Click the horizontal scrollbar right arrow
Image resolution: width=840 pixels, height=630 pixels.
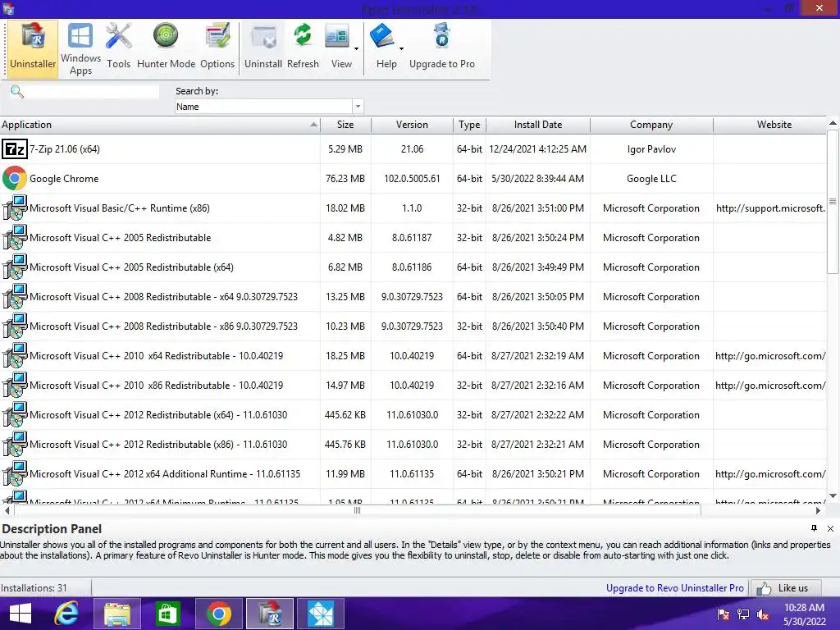818,510
